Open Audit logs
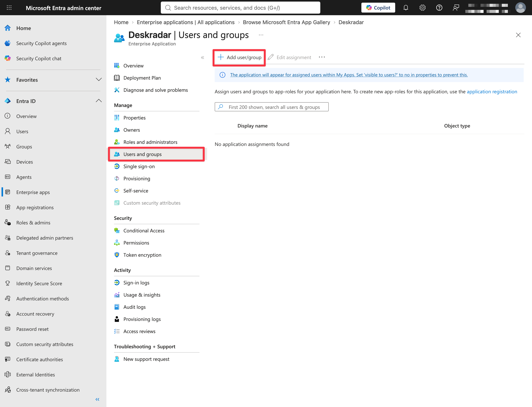Screen dimensions: 532x407 coord(135,307)
